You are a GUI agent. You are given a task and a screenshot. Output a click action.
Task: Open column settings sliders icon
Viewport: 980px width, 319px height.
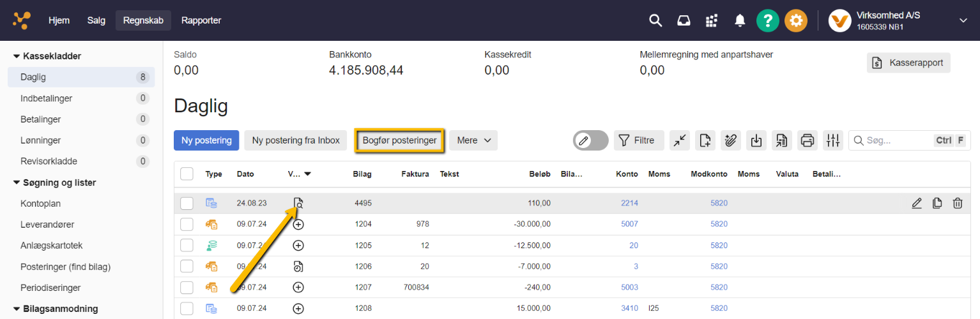pos(832,140)
